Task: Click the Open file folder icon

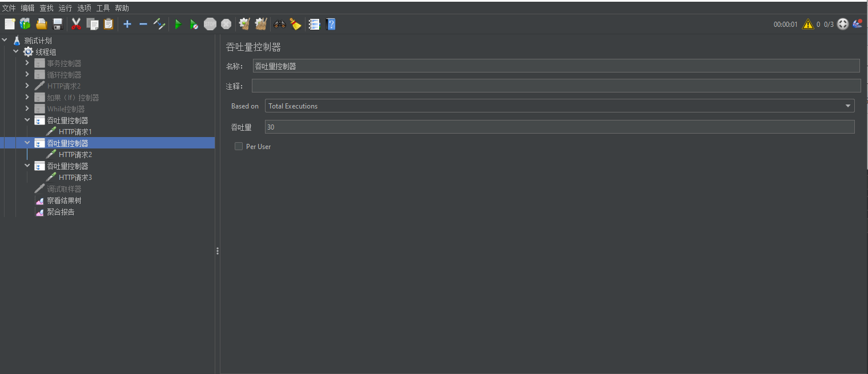Action: (x=41, y=24)
